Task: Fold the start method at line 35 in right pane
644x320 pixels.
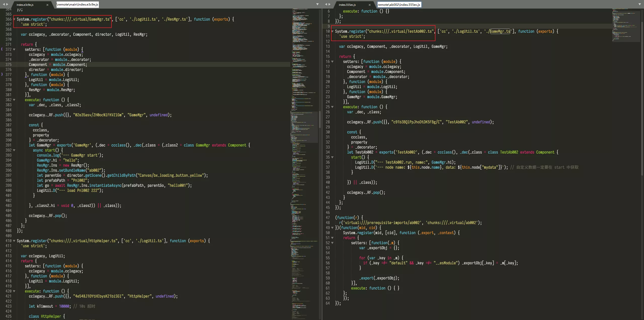Action: tap(332, 157)
